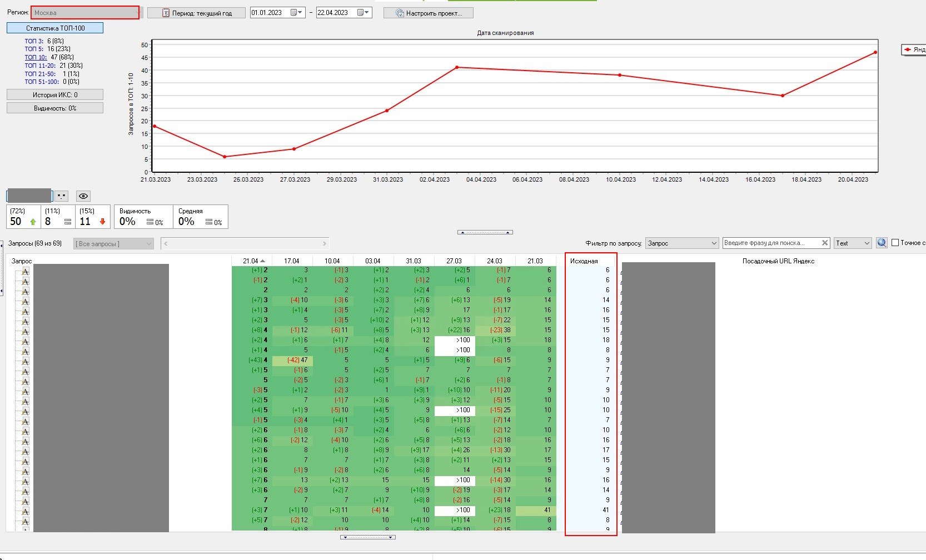The image size is (926, 560).
Task: Click the magnifier search icon button
Action: point(882,243)
